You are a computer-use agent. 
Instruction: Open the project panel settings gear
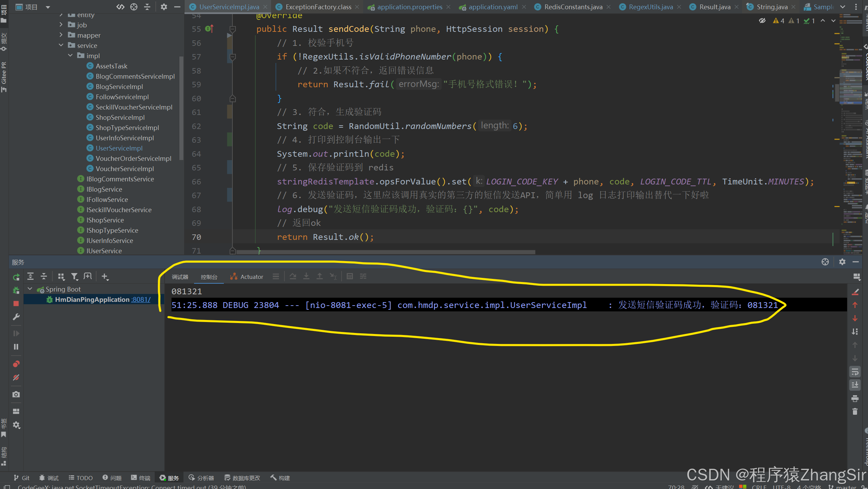(164, 7)
